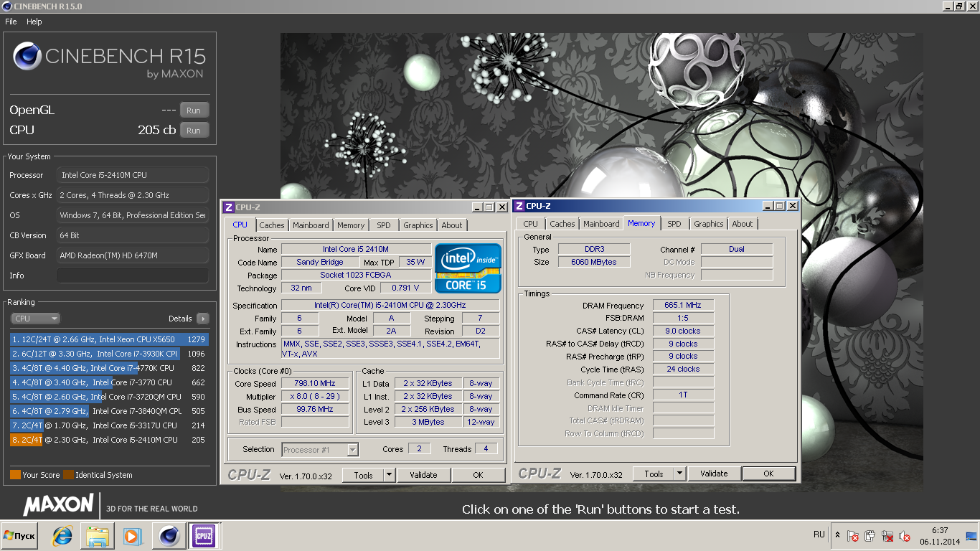
Task: Select ranking row Intel Core i7-4770K
Action: pyautogui.click(x=109, y=368)
